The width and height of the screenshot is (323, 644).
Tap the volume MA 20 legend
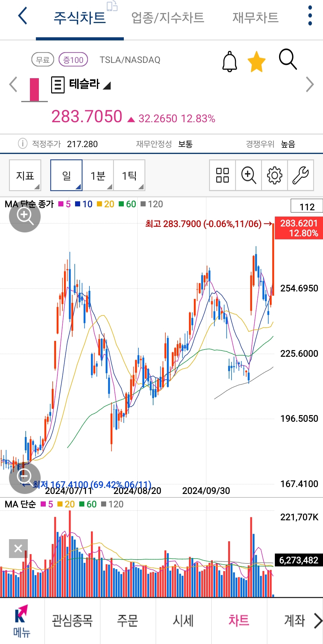66,504
